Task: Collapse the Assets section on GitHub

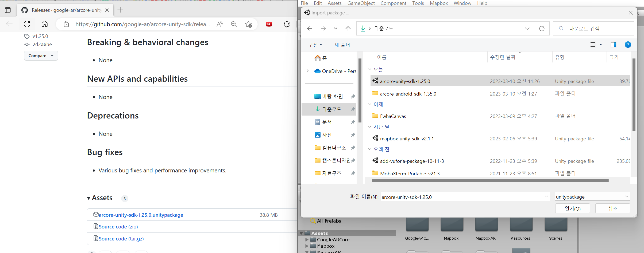Action: 100,198
